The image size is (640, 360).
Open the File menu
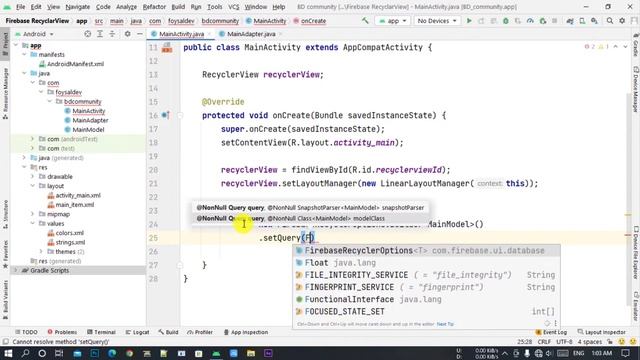pos(20,7)
